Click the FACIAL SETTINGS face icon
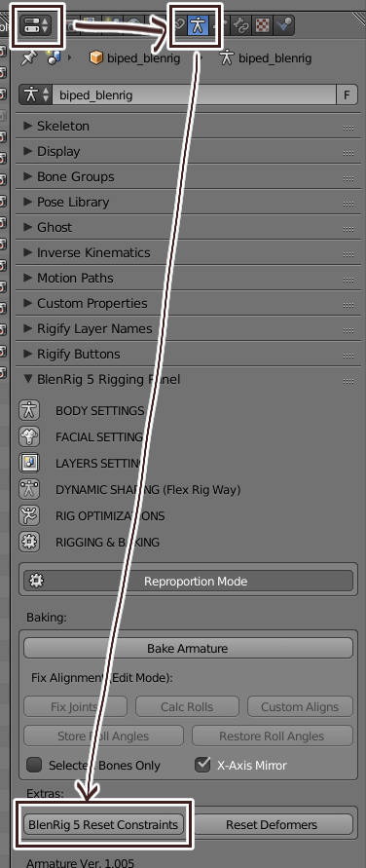The image size is (366, 868). [29, 436]
